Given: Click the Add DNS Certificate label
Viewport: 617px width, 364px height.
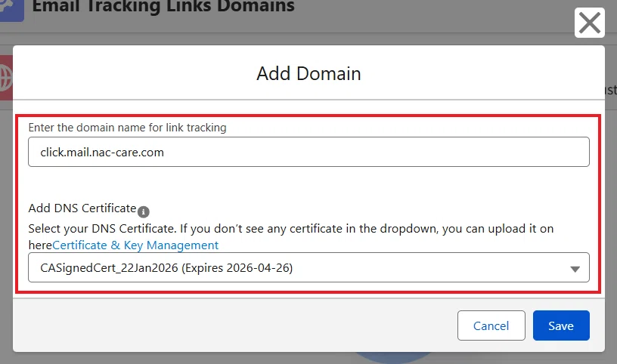Looking at the screenshot, I should coord(82,208).
